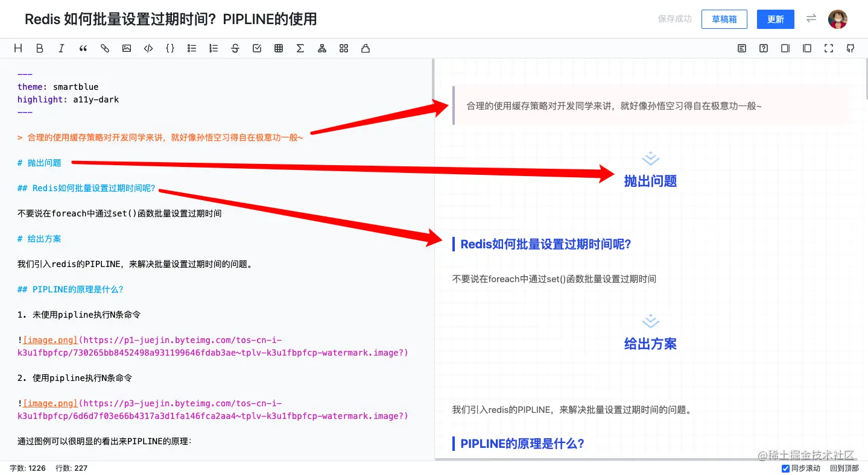The height and width of the screenshot is (475, 868).
Task: Click the '行数: 227' line count
Action: tap(71, 468)
